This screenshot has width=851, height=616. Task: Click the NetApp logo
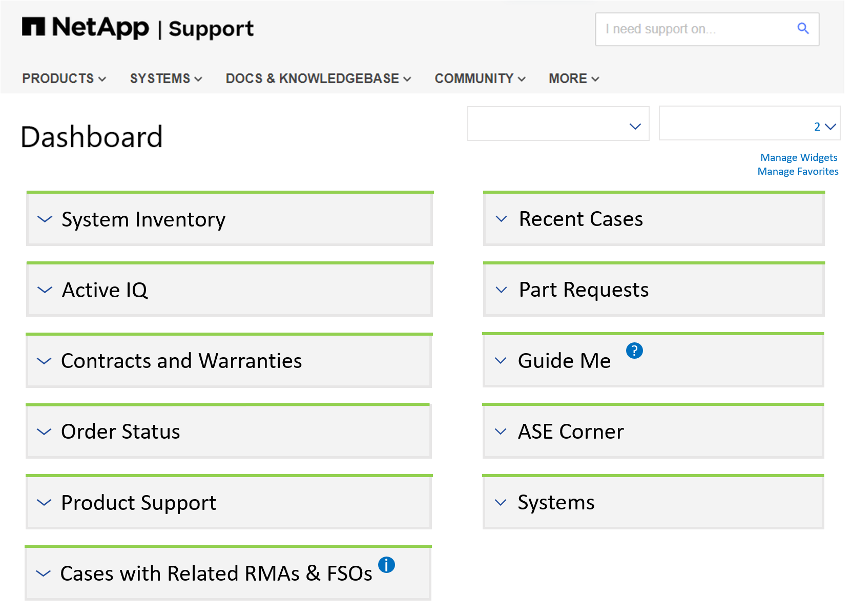coord(86,28)
